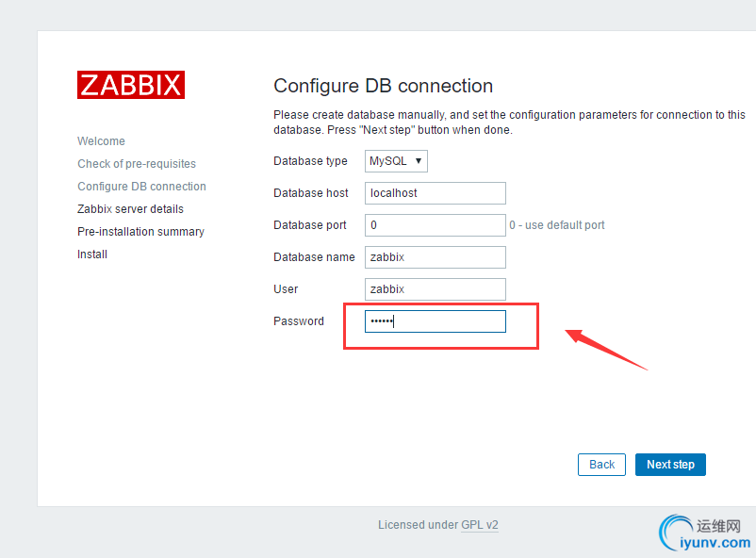
Task: Click the Database type label
Action: [x=310, y=161]
